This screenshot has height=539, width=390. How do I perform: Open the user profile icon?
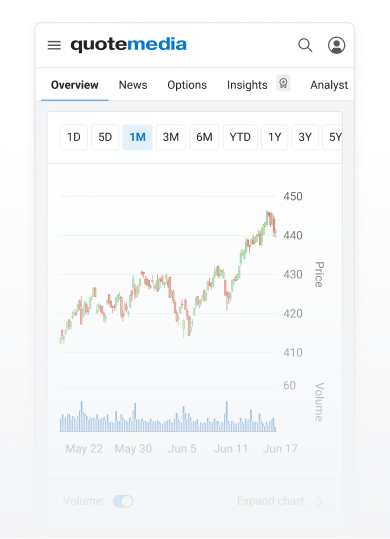336,45
